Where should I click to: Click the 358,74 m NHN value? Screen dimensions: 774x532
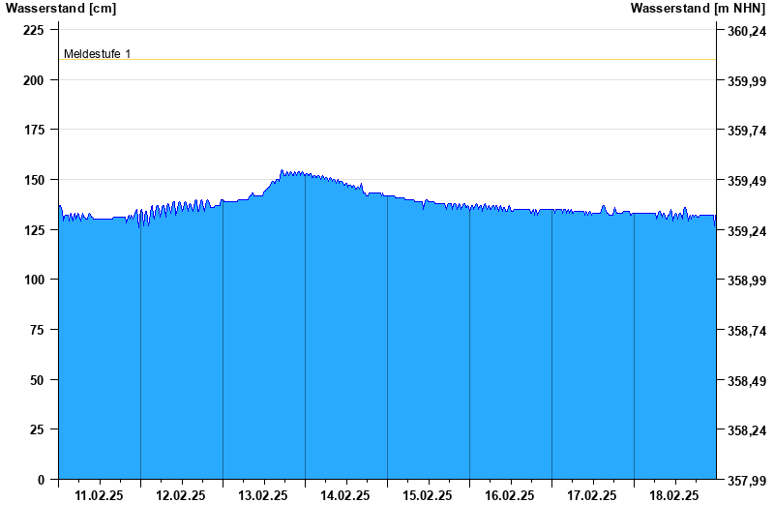pos(747,331)
